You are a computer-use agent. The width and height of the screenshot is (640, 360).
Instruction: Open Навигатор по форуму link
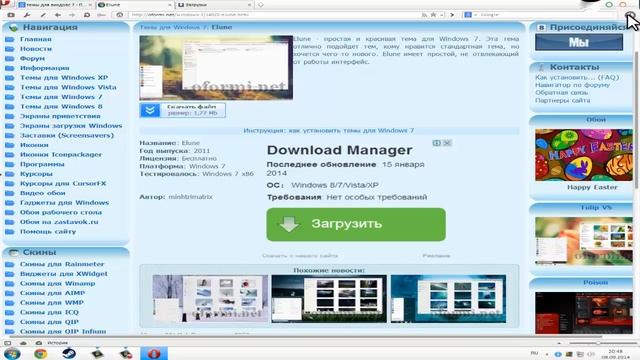(572, 85)
